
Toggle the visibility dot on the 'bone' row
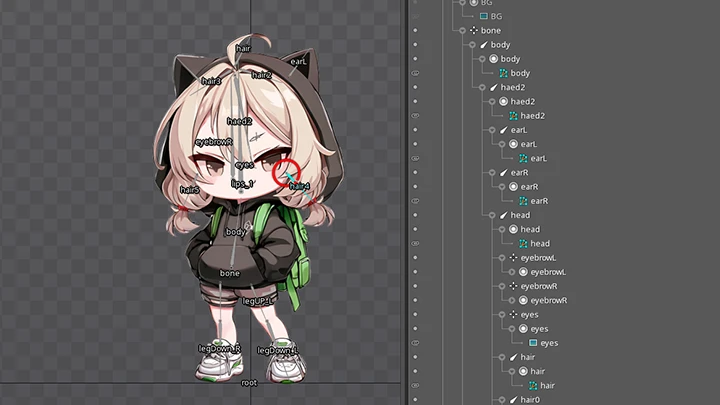coord(415,30)
